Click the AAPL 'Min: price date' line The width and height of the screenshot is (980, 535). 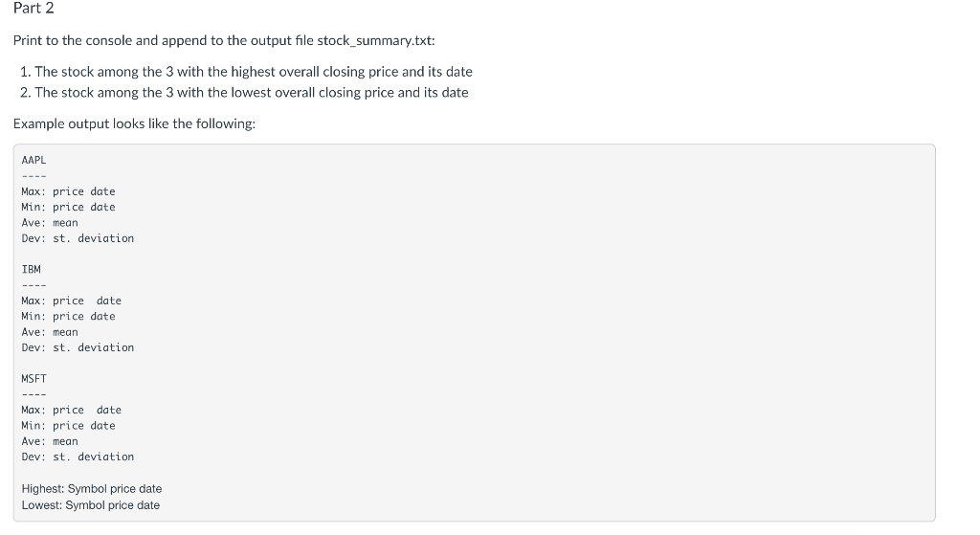[68, 207]
